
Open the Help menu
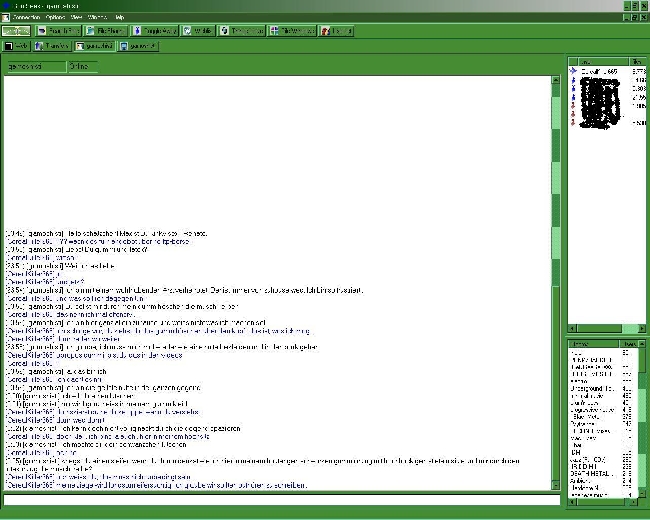tap(119, 17)
